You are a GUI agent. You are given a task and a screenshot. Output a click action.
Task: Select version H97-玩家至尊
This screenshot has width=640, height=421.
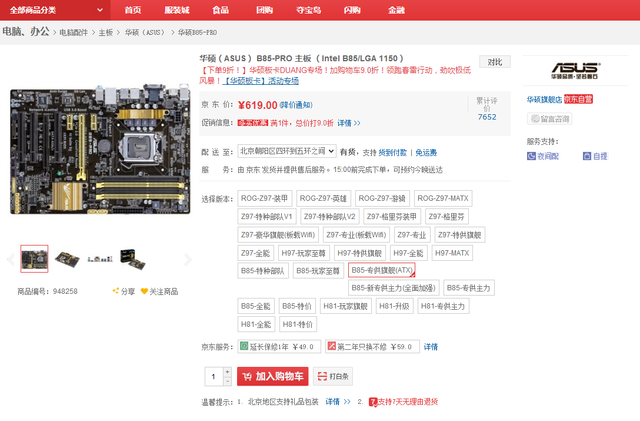(304, 253)
